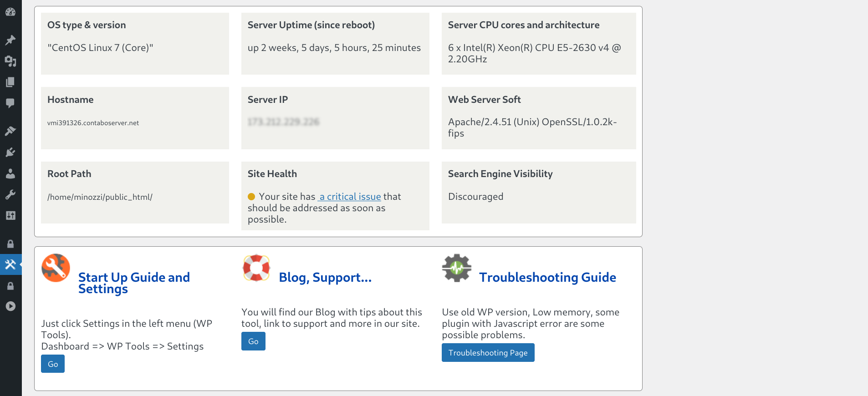Go to Pages sidebar icon

(10, 82)
